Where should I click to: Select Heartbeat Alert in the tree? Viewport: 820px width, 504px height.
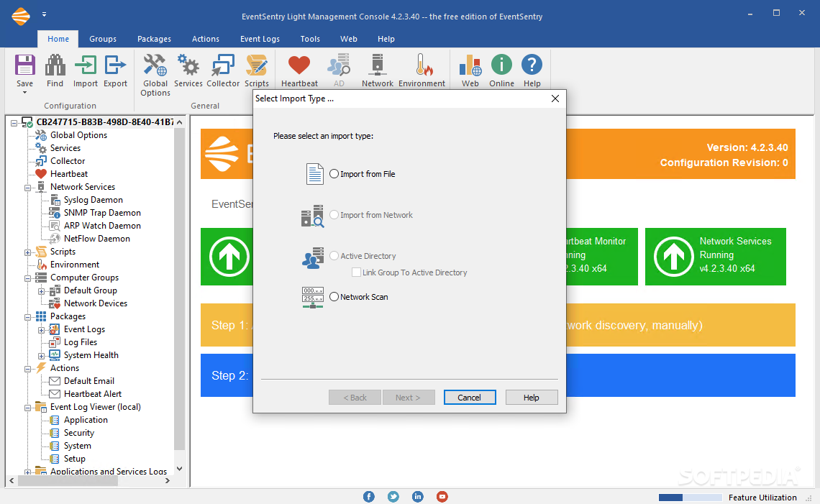[93, 394]
